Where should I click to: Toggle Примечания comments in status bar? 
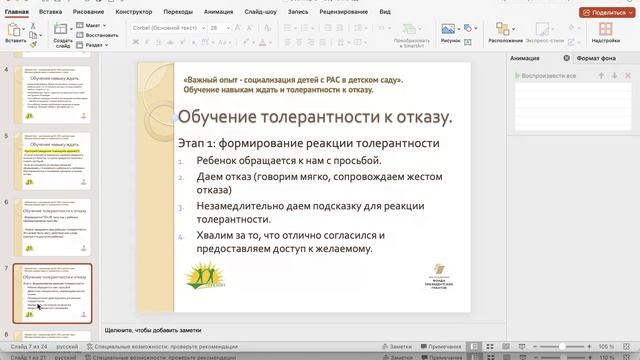tap(441, 347)
